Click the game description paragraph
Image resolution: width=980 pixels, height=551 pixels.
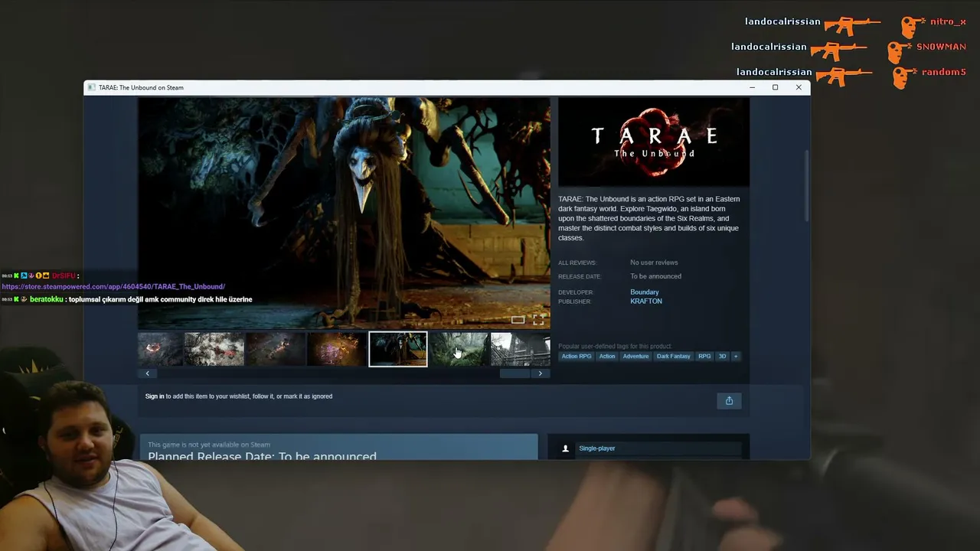pos(650,218)
